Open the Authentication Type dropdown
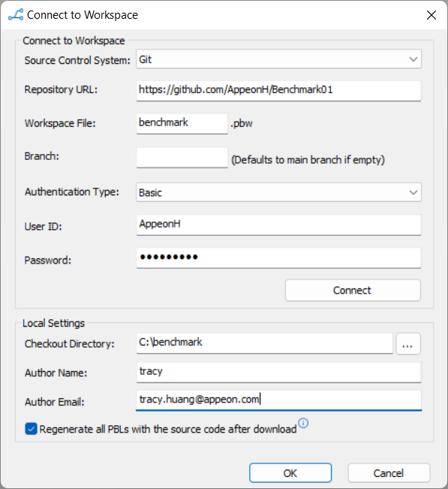The image size is (448, 489). (x=278, y=192)
